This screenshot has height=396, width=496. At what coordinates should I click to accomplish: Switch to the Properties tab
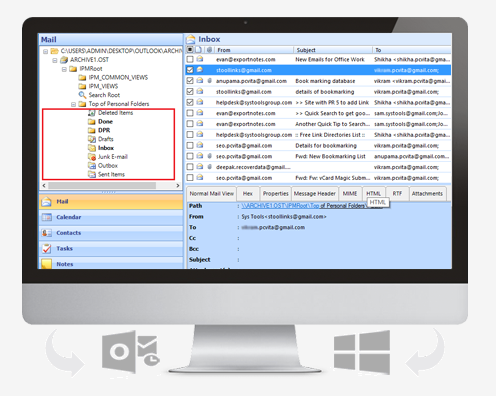pyautogui.click(x=275, y=194)
